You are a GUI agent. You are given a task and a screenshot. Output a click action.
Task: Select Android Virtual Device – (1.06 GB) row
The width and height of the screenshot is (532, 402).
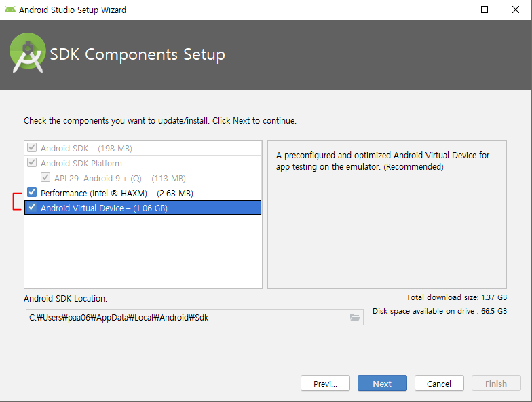[142, 208]
